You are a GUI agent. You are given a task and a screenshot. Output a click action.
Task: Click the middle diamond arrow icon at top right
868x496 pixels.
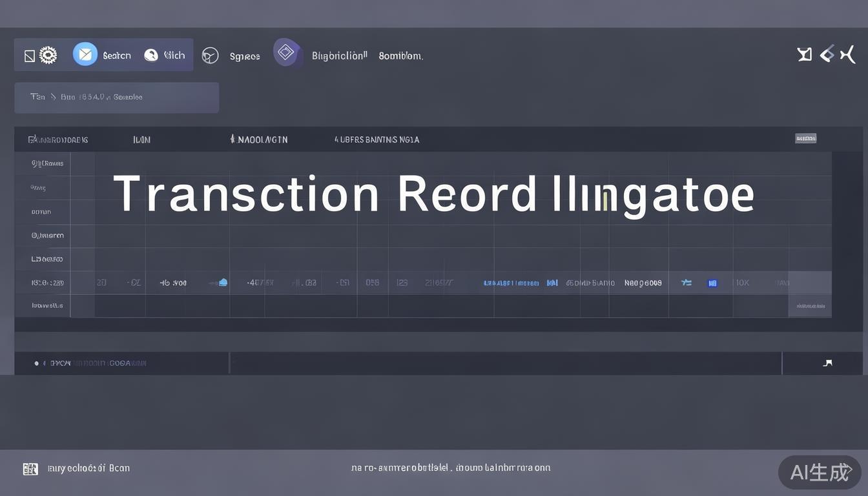pyautogui.click(x=827, y=55)
